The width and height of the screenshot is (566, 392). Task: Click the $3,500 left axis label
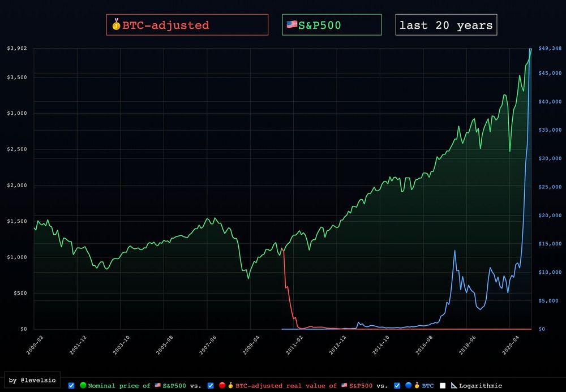(17, 77)
